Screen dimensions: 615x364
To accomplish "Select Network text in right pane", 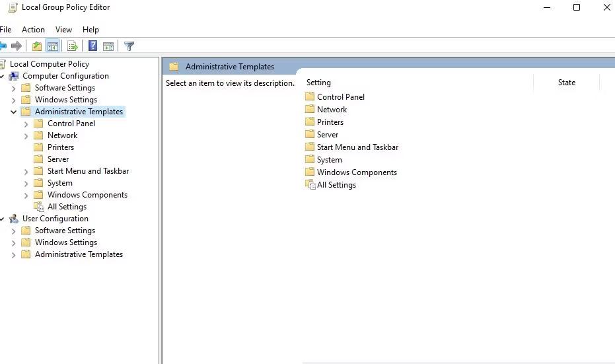I will 332,110.
